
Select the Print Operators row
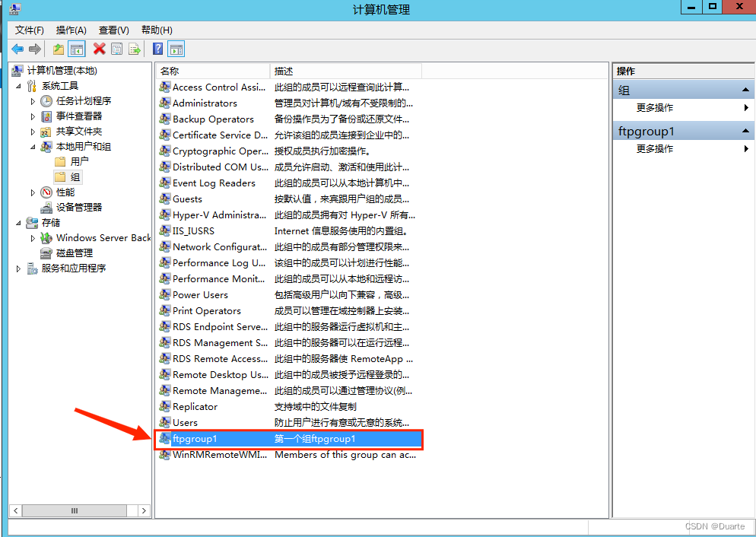pyautogui.click(x=289, y=310)
